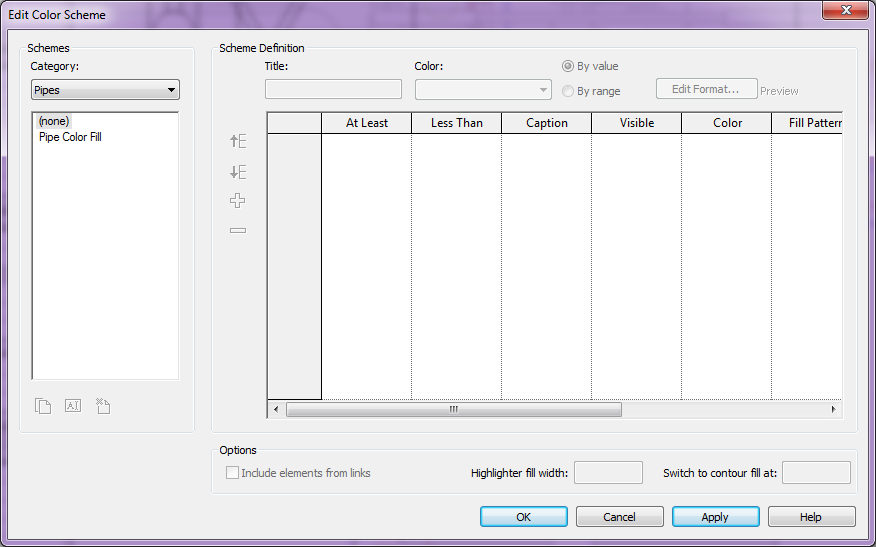
Task: Click the Cancel button
Action: (x=620, y=517)
